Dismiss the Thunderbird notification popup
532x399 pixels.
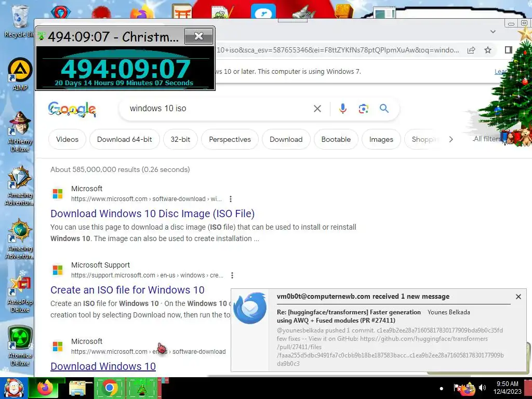(518, 297)
